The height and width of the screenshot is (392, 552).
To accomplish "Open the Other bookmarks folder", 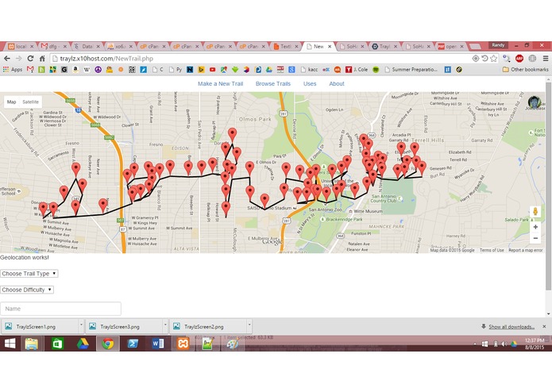I will point(525,70).
